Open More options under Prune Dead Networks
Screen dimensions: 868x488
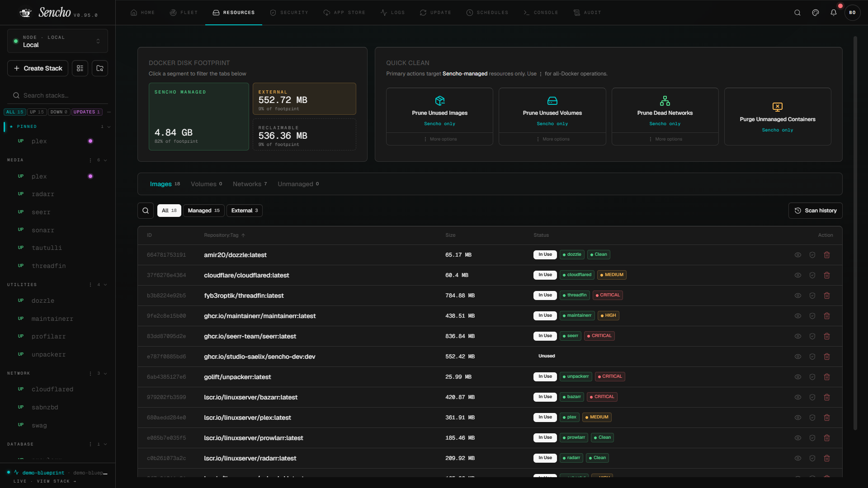click(x=665, y=139)
